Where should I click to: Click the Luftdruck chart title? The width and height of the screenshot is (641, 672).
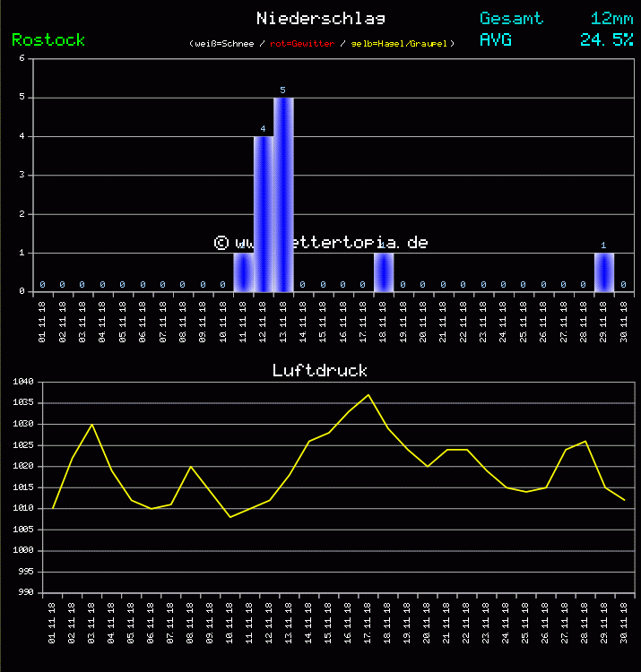pyautogui.click(x=320, y=370)
